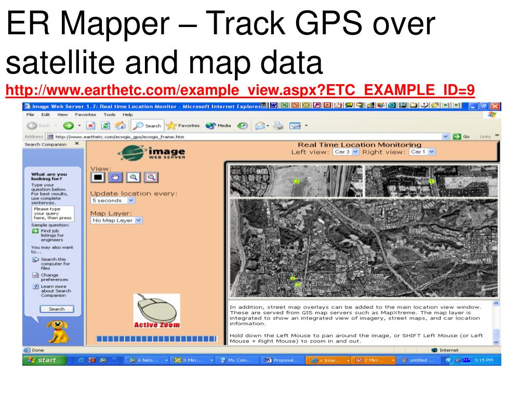Select the red-bordered zoom box View tool

(151, 177)
